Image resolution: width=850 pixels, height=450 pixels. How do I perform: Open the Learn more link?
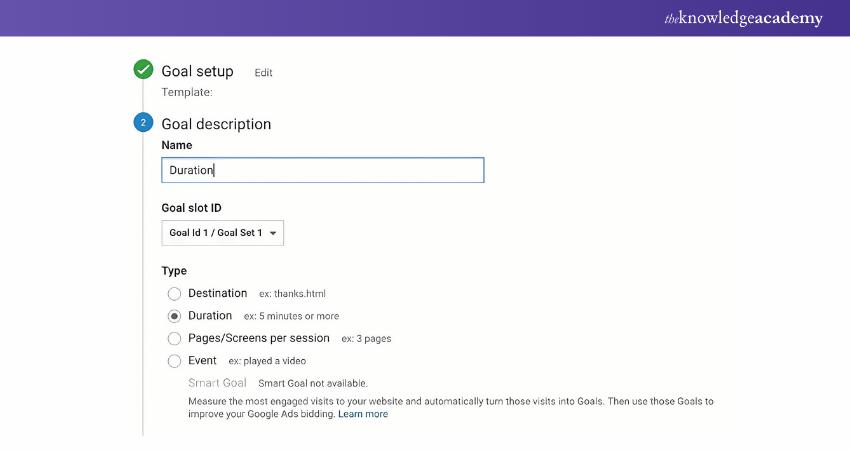(x=363, y=414)
